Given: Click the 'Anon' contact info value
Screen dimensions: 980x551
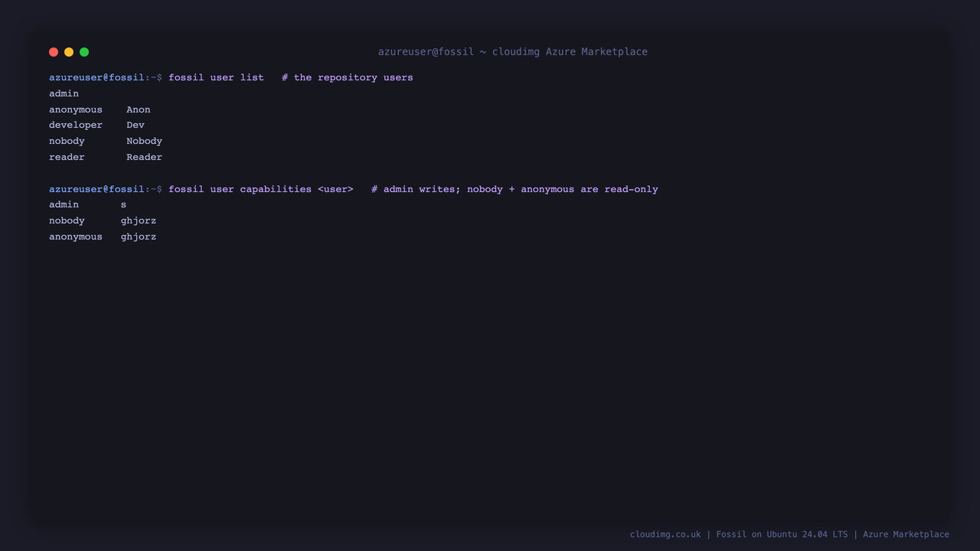Looking at the screenshot, I should (x=139, y=109).
